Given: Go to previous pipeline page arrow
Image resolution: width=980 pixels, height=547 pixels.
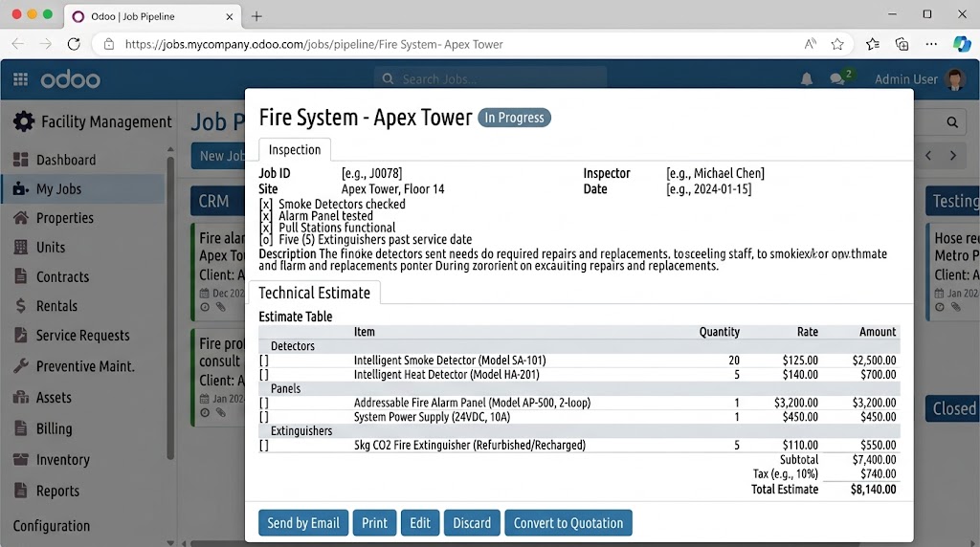Looking at the screenshot, I should [928, 156].
